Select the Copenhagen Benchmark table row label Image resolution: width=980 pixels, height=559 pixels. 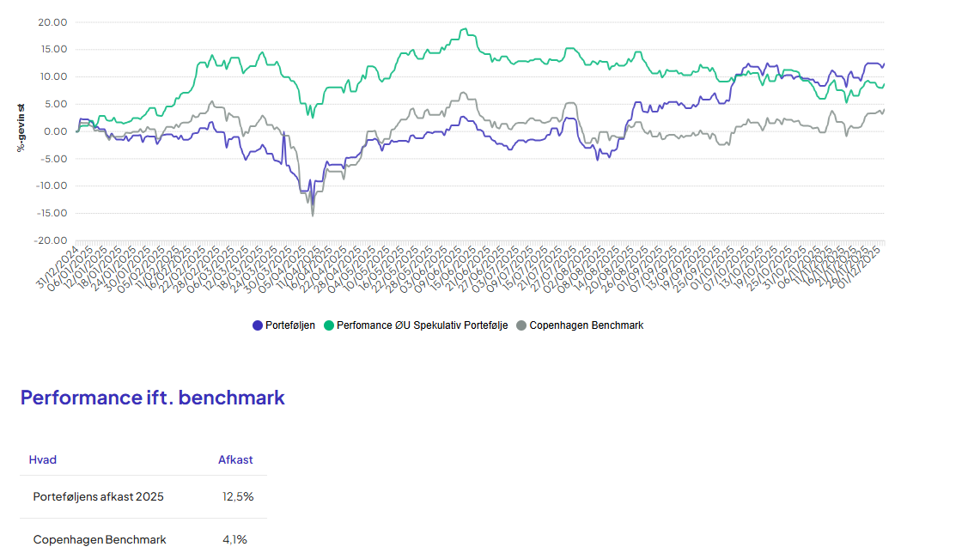click(100, 540)
